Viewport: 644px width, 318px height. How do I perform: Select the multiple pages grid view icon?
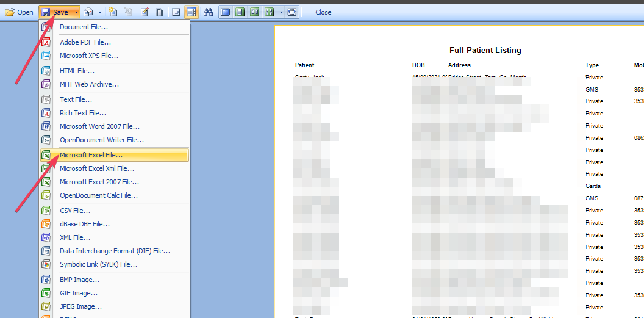[x=269, y=12]
